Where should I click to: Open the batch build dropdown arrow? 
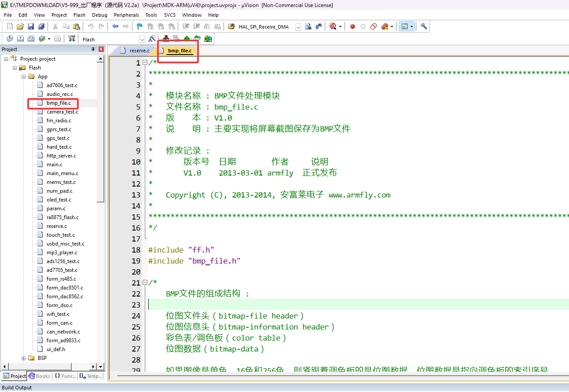[x=49, y=39]
